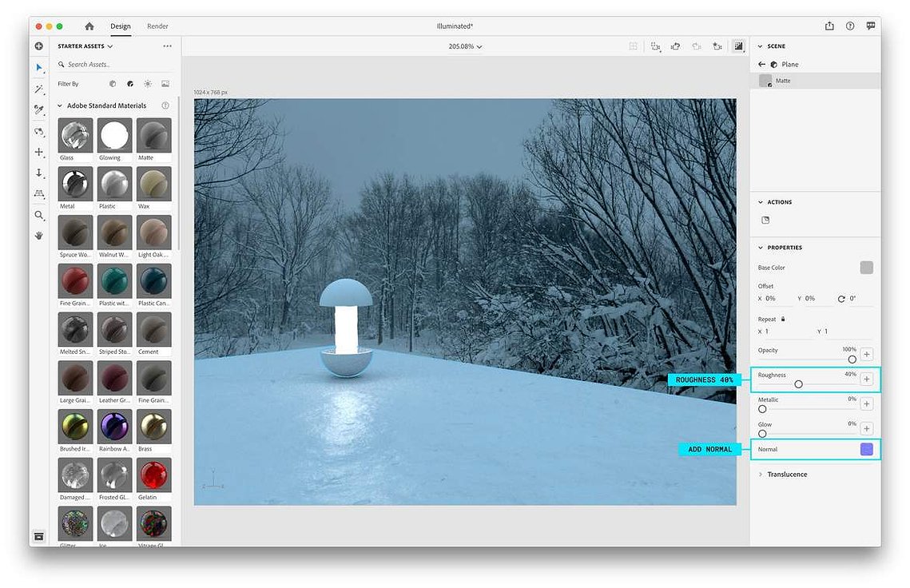Open the Feedback speech bubble icon
This screenshot has width=910, height=588.
click(x=871, y=26)
